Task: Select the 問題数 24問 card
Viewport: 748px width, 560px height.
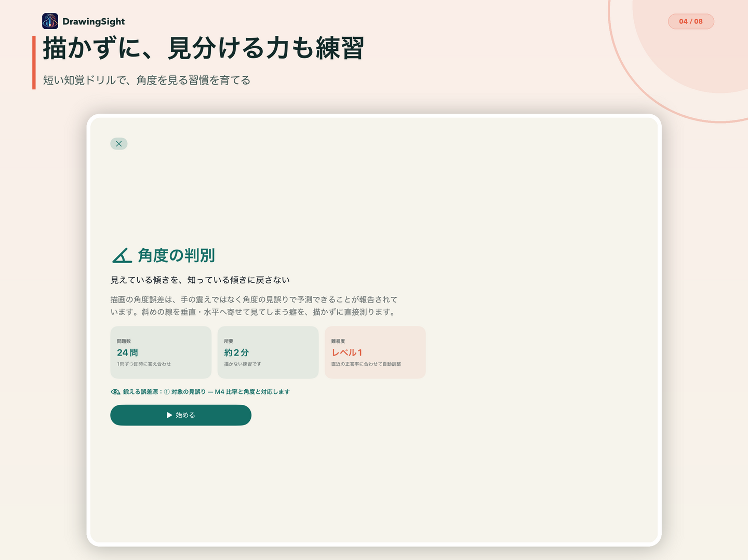Action: pos(161,352)
